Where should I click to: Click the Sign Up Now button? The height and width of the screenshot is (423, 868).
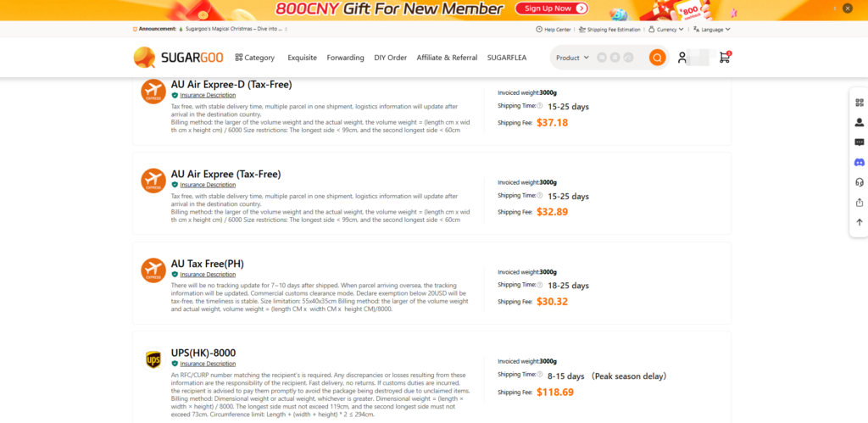551,8
